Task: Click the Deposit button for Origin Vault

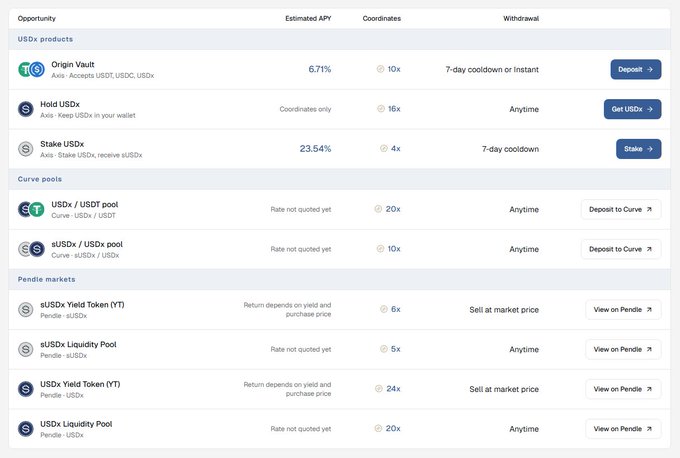Action: [636, 69]
